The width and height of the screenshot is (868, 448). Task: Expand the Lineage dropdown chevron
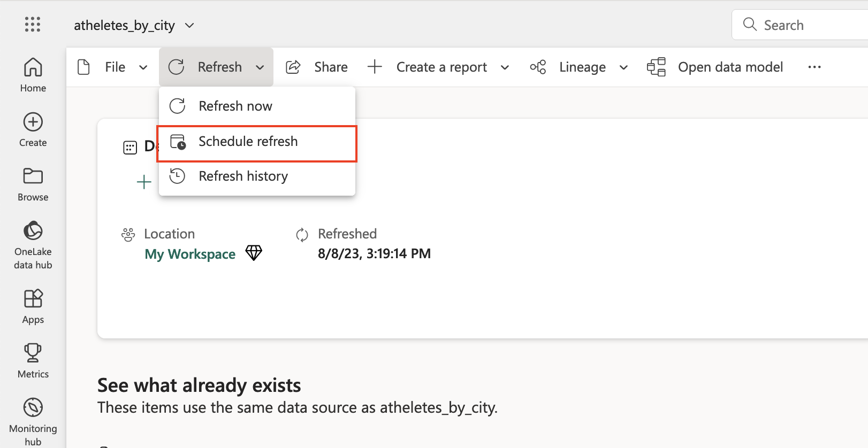623,67
